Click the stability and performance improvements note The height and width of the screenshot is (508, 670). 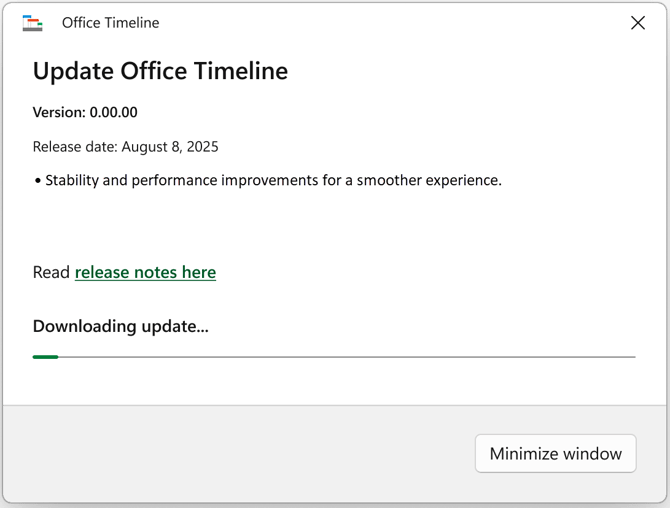click(x=272, y=181)
